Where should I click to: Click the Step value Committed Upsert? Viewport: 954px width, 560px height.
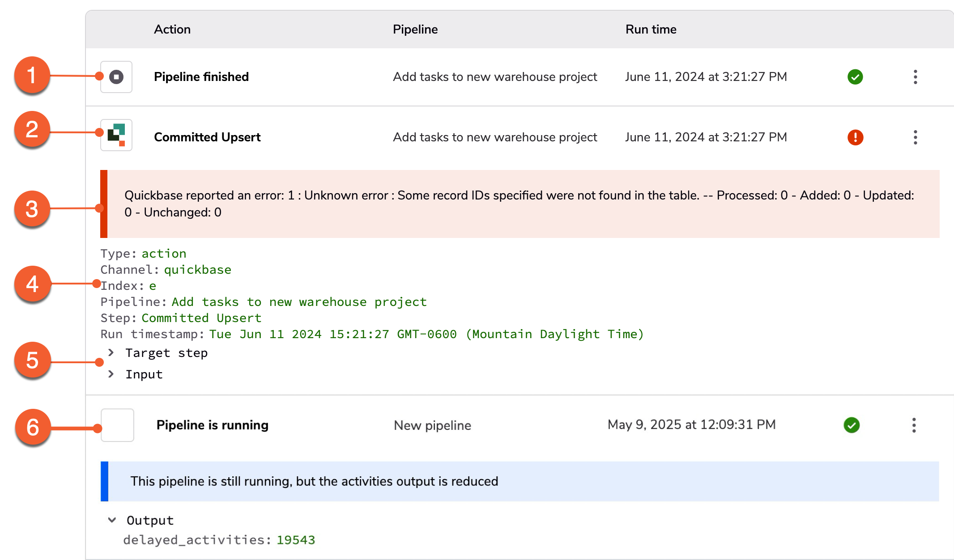pos(202,318)
